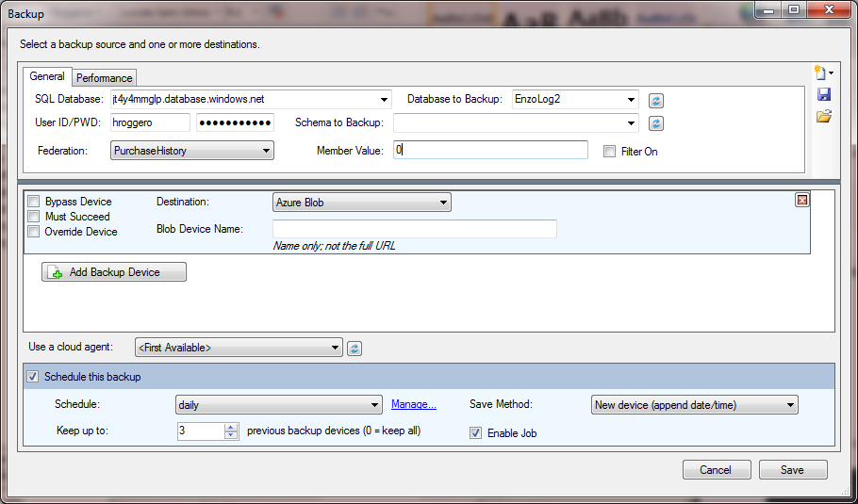Click the Member Value field
This screenshot has width=858, height=504.
490,150
